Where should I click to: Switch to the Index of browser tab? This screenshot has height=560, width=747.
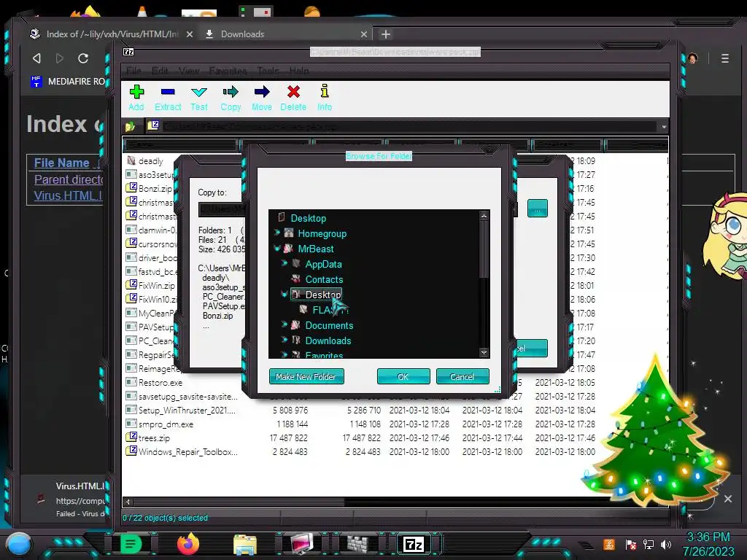tap(111, 34)
